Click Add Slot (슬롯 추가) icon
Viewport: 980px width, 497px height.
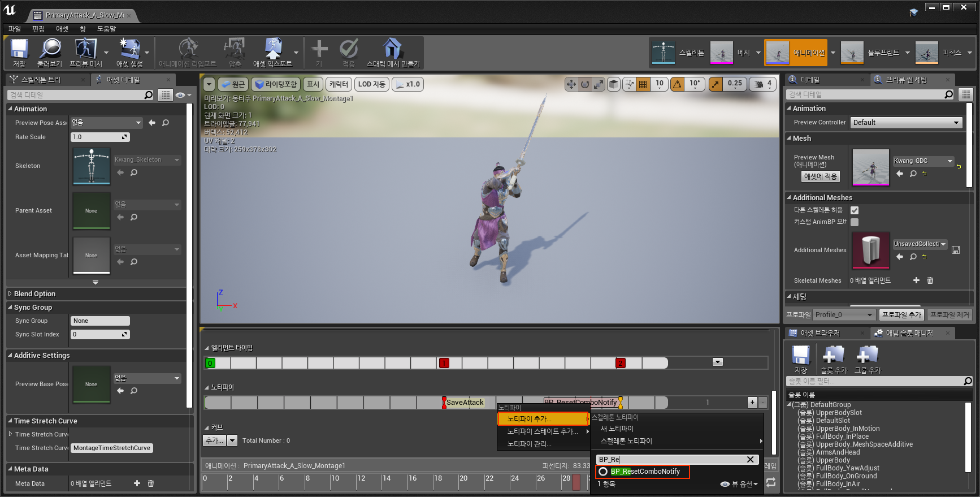point(834,360)
